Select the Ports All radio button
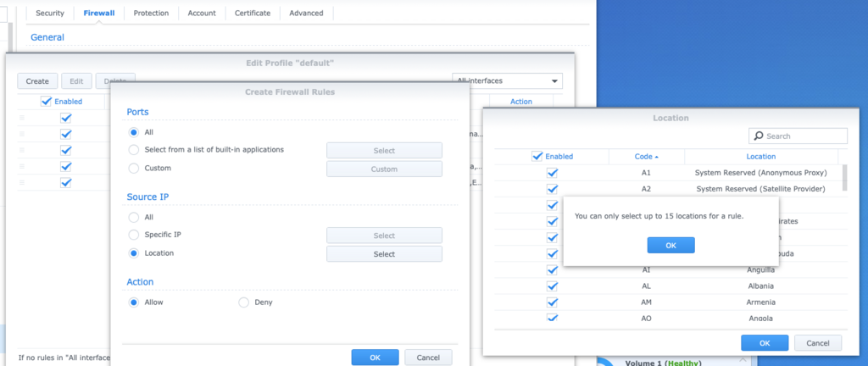Screen dimensions: 868x366 [x=133, y=133]
